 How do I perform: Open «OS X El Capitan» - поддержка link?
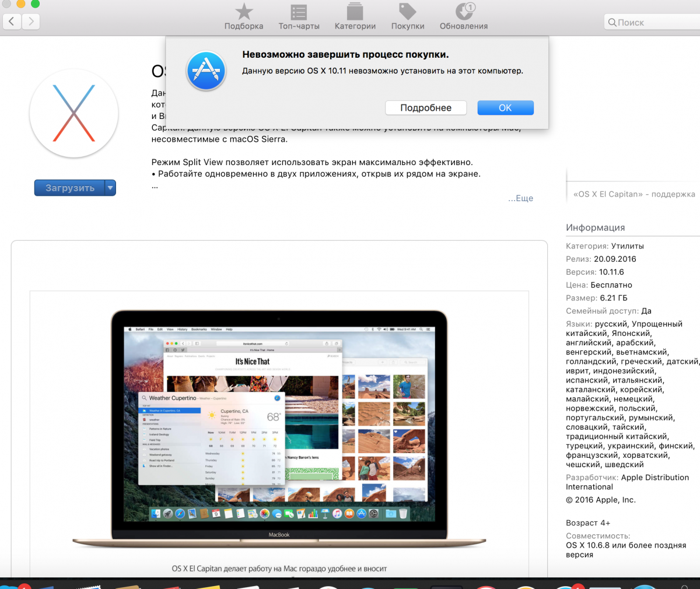click(x=634, y=194)
